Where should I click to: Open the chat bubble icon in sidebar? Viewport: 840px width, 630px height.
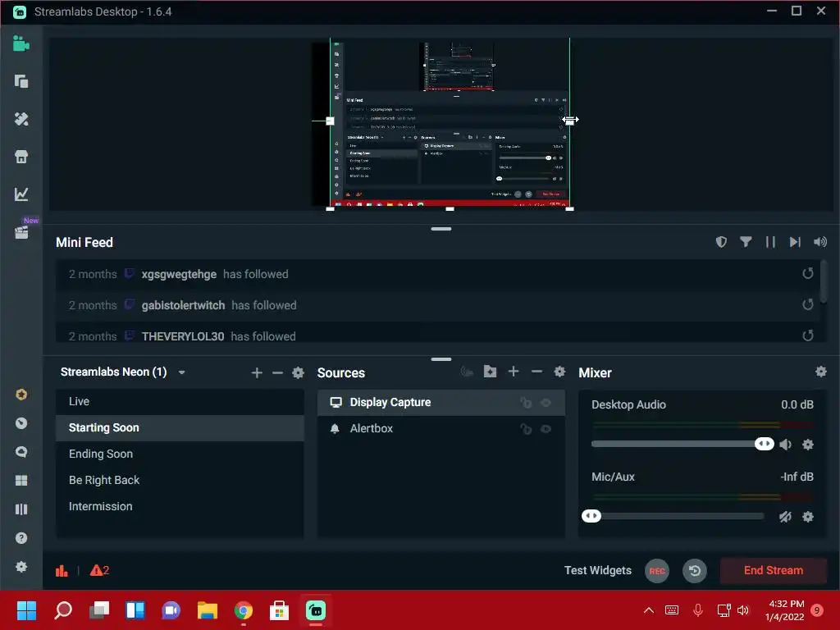point(21,452)
